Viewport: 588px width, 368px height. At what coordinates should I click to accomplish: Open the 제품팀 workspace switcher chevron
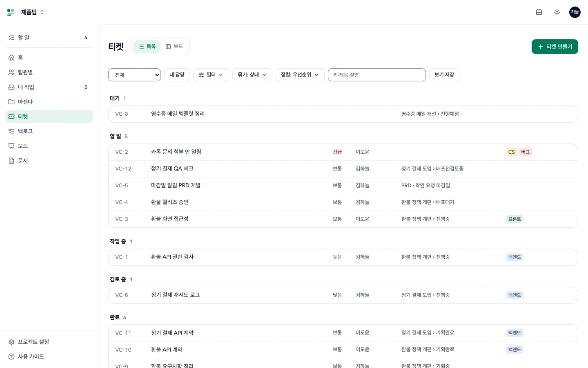[42, 12]
